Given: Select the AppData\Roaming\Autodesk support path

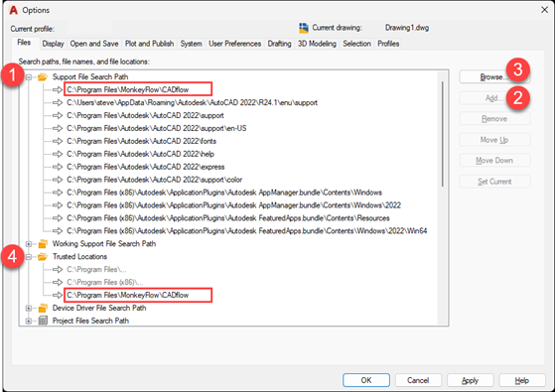Looking at the screenshot, I should [x=193, y=102].
